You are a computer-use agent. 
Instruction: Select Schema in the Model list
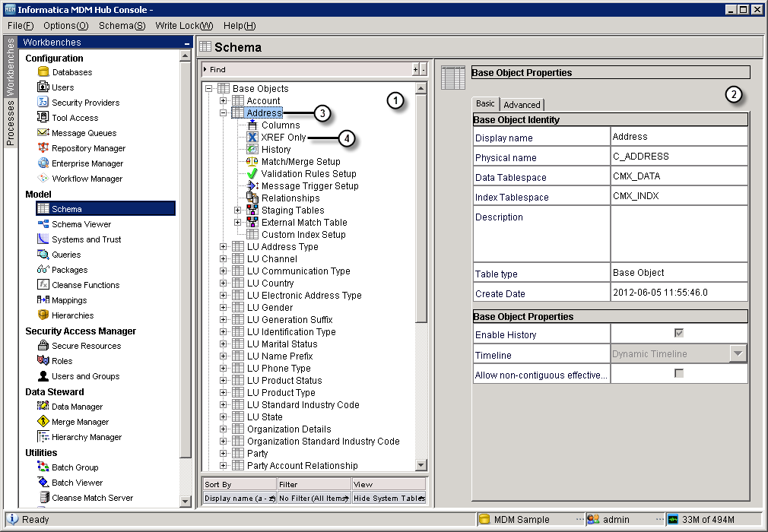[x=105, y=208]
